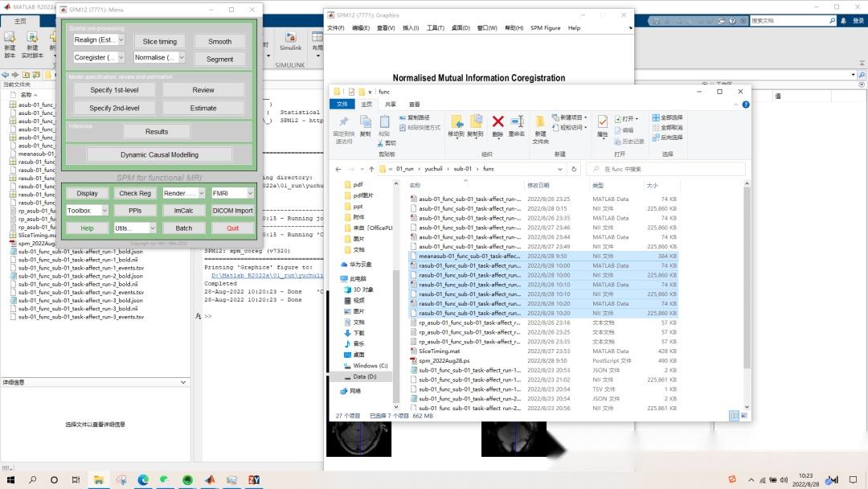The height and width of the screenshot is (489, 868).
Task: Select meanasub-01 file in Explorer list
Action: tap(543, 256)
